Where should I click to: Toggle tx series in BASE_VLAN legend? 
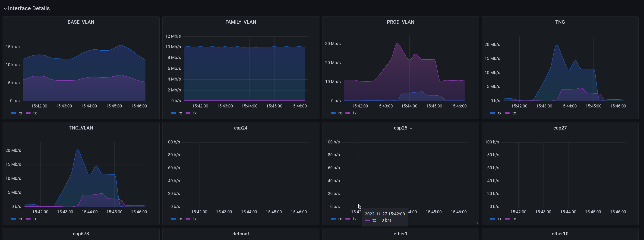35,113
